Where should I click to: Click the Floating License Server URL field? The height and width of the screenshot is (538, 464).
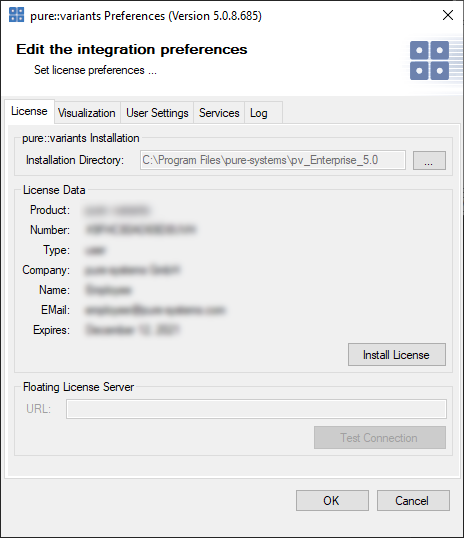(x=256, y=409)
